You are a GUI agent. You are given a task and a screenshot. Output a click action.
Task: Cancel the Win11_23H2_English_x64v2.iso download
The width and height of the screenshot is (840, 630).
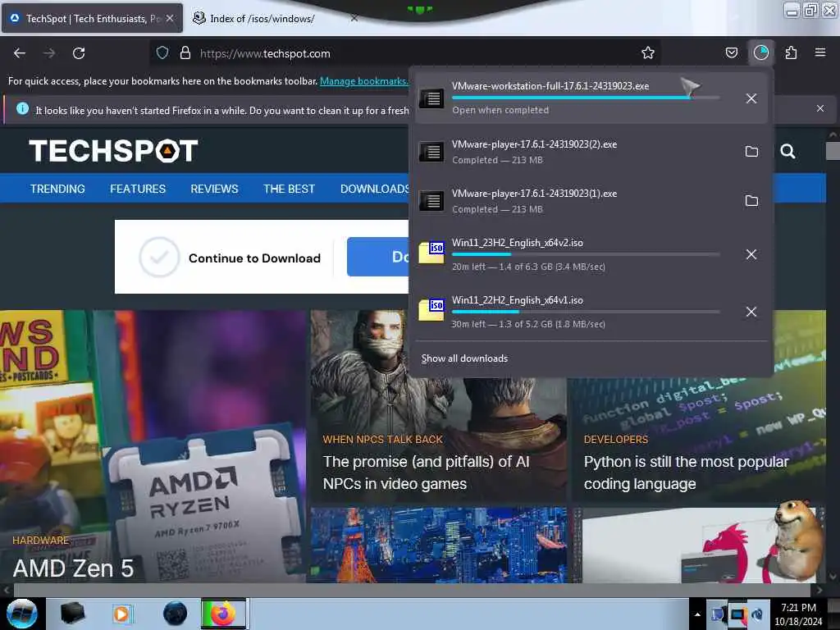pyautogui.click(x=751, y=254)
